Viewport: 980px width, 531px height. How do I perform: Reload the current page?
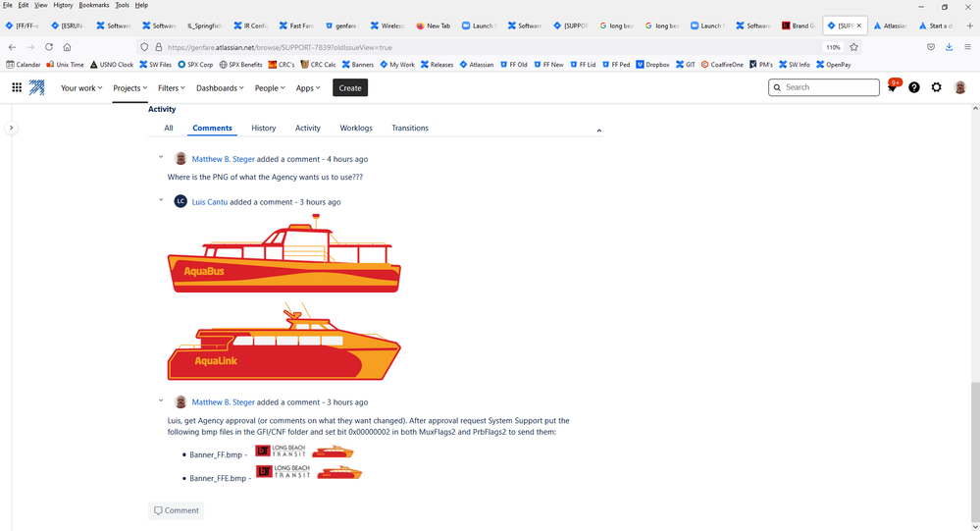pyautogui.click(x=49, y=47)
